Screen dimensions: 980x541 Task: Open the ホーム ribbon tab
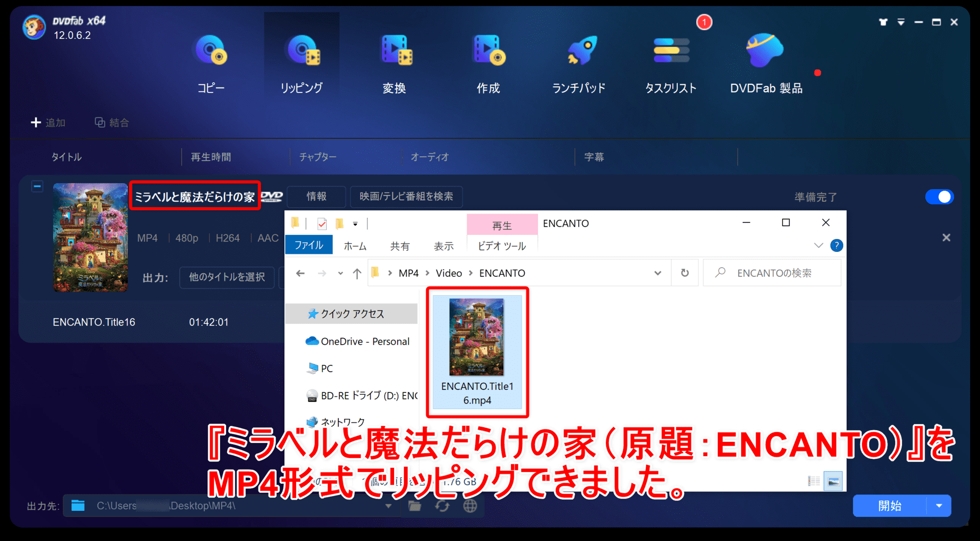click(x=355, y=246)
